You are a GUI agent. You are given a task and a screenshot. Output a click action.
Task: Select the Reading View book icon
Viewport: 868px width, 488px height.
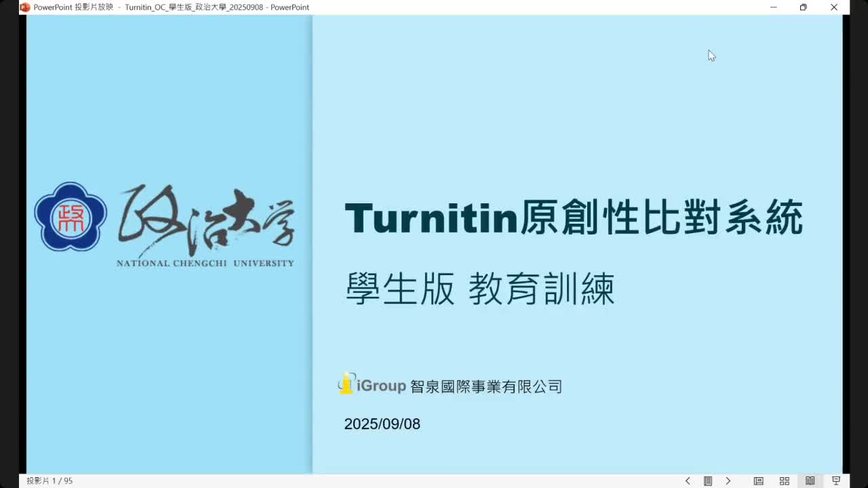810,481
